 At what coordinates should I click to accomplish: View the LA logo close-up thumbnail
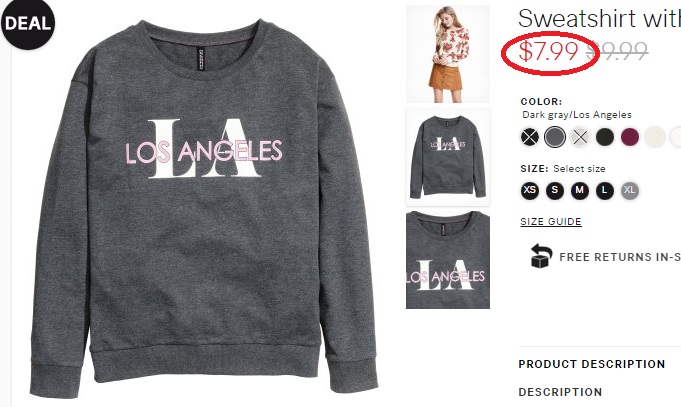pyautogui.click(x=448, y=260)
